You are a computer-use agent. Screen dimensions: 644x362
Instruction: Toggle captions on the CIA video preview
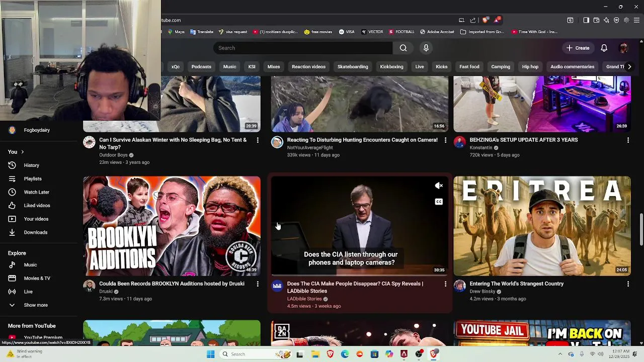[439, 202]
